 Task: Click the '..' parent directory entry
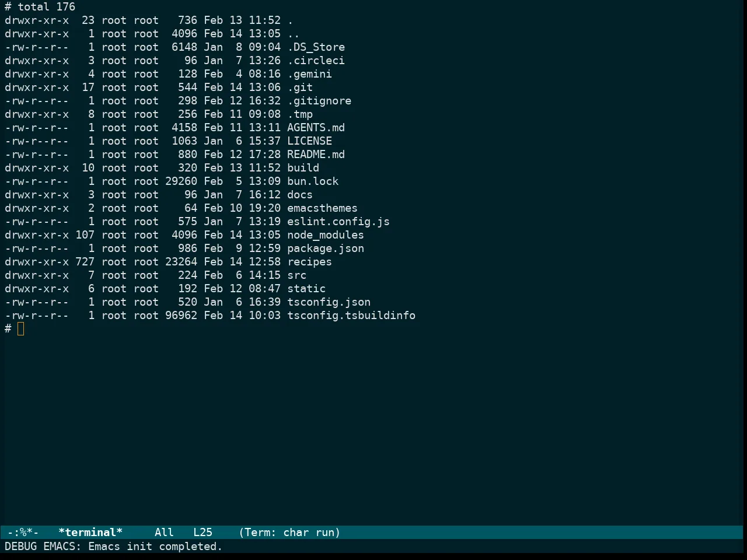pyautogui.click(x=294, y=34)
